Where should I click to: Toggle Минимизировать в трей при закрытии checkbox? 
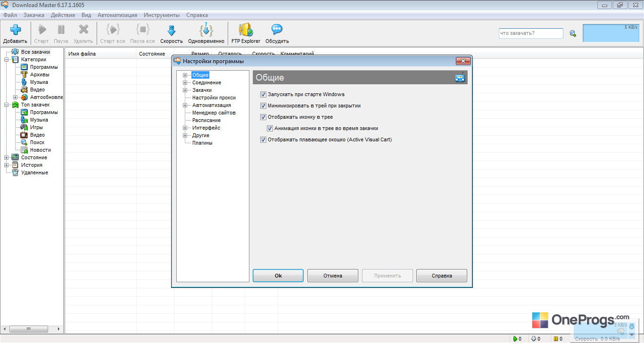pyautogui.click(x=264, y=106)
